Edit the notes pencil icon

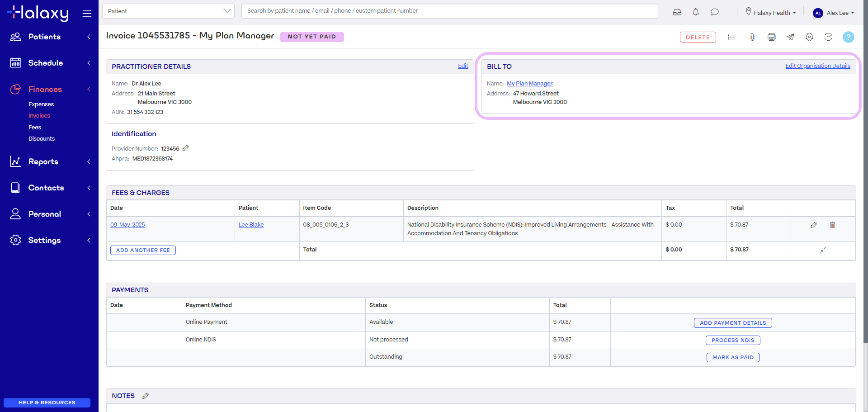coord(146,396)
